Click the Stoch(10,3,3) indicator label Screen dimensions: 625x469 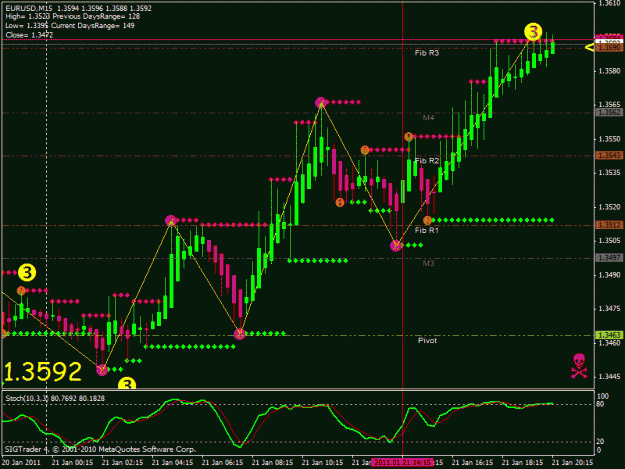[27, 398]
